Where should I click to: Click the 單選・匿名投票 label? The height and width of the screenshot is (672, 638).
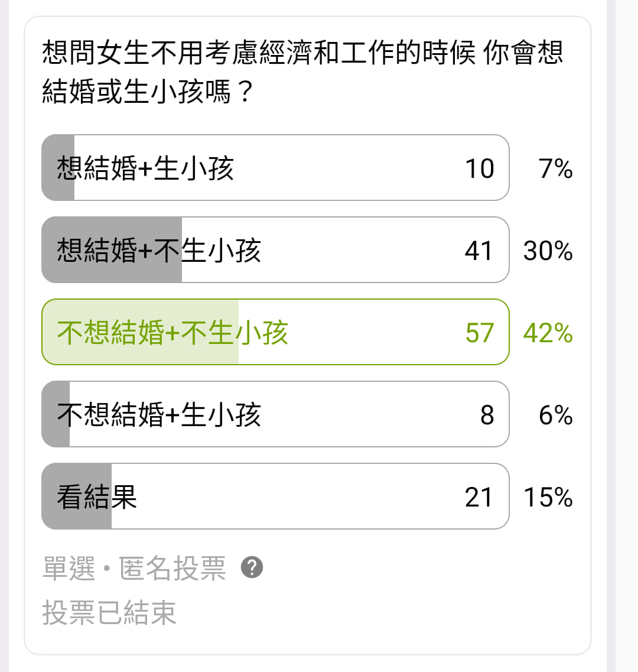tap(134, 569)
